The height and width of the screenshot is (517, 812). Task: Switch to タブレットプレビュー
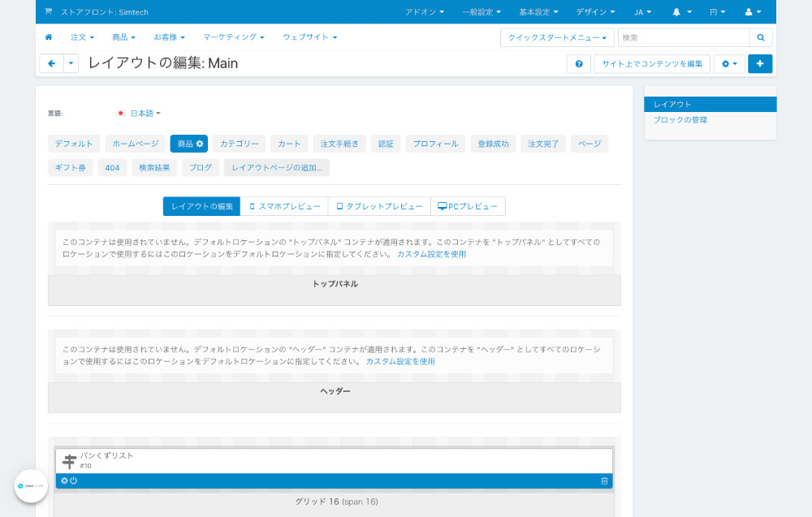[379, 206]
